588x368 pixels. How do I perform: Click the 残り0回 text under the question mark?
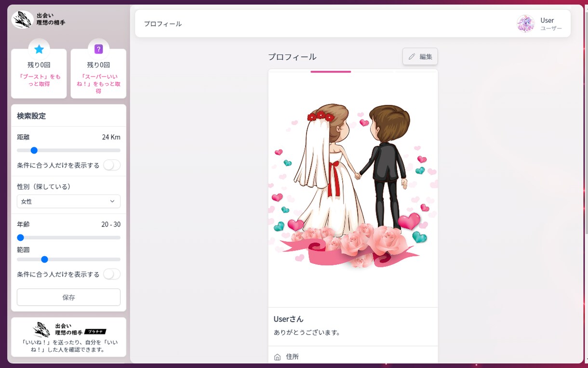tap(98, 65)
